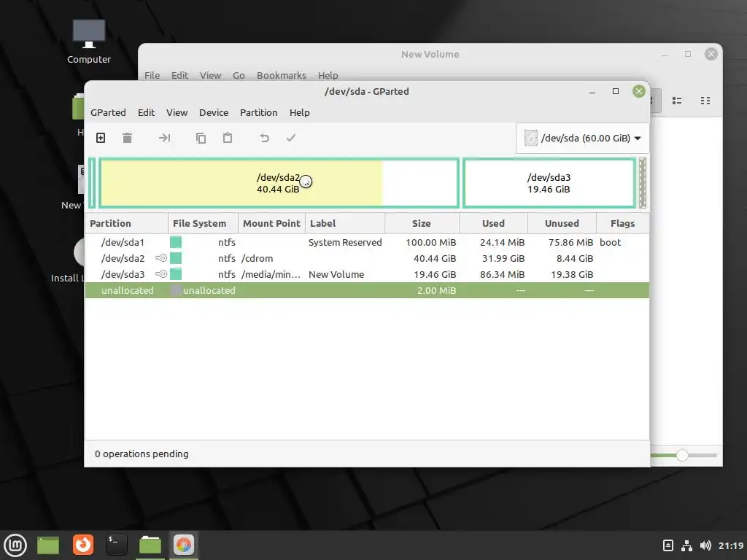747x560 pixels.
Task: Click the Mount Point column header
Action: coord(271,224)
